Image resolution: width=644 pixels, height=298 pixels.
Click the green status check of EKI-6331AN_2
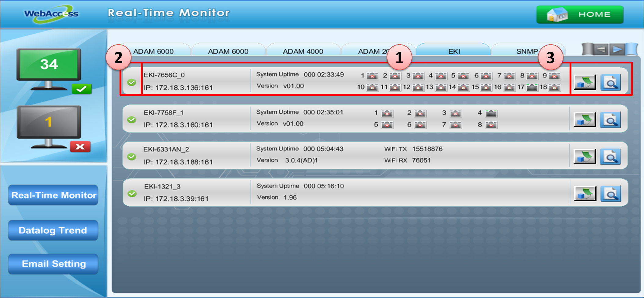tap(131, 156)
